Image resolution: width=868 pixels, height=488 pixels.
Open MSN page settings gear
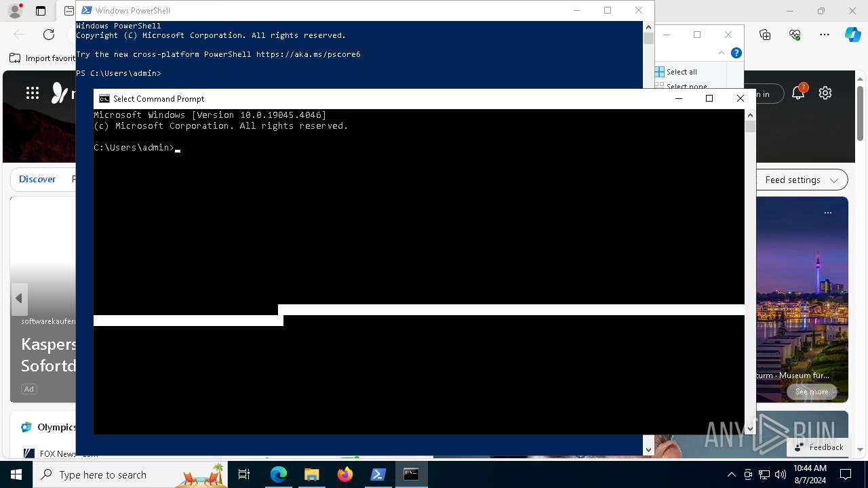[825, 93]
